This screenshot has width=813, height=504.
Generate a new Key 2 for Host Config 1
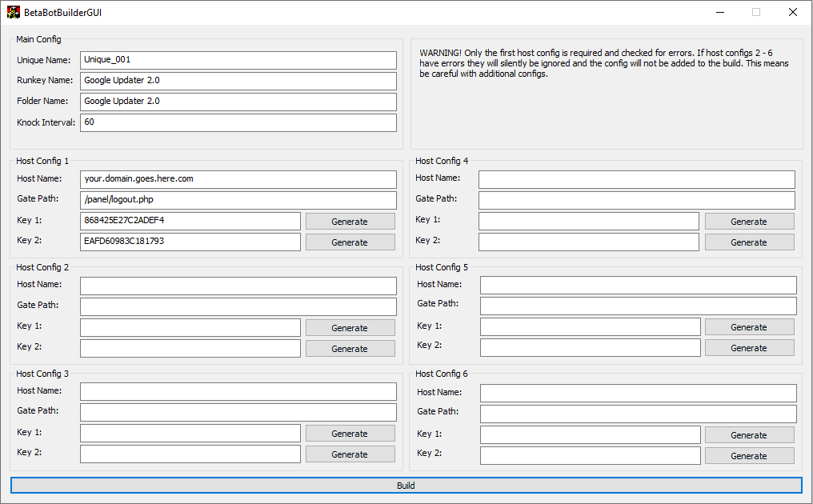(x=350, y=242)
